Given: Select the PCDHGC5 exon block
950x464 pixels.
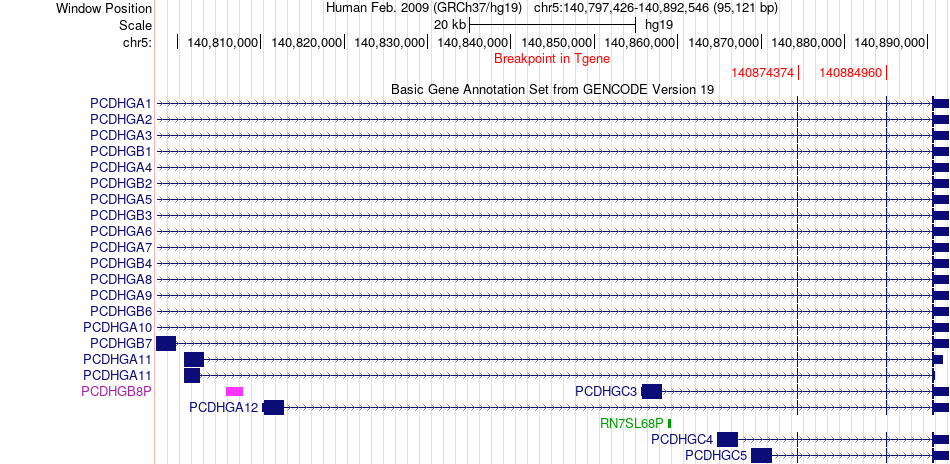Looking at the screenshot, I should (x=761, y=455).
